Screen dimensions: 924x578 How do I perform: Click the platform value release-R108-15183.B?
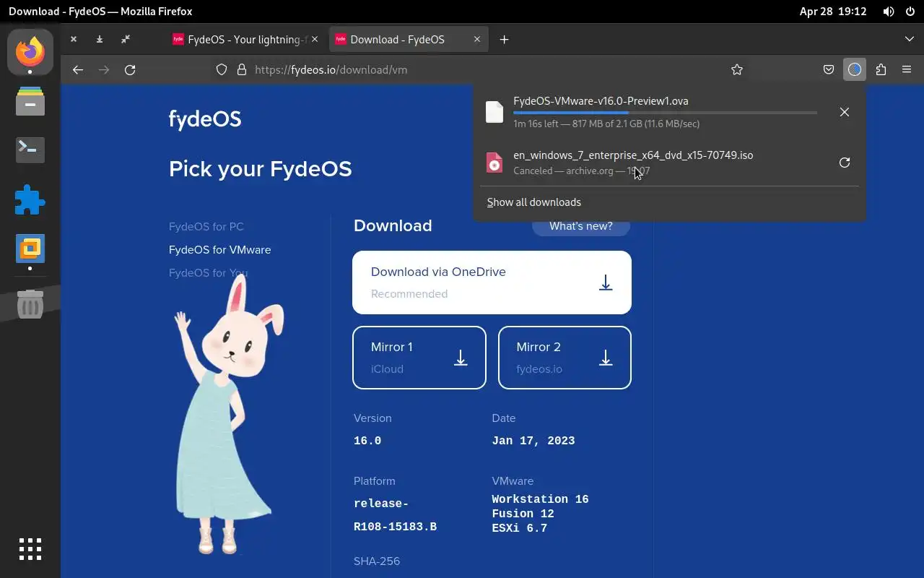395,515
